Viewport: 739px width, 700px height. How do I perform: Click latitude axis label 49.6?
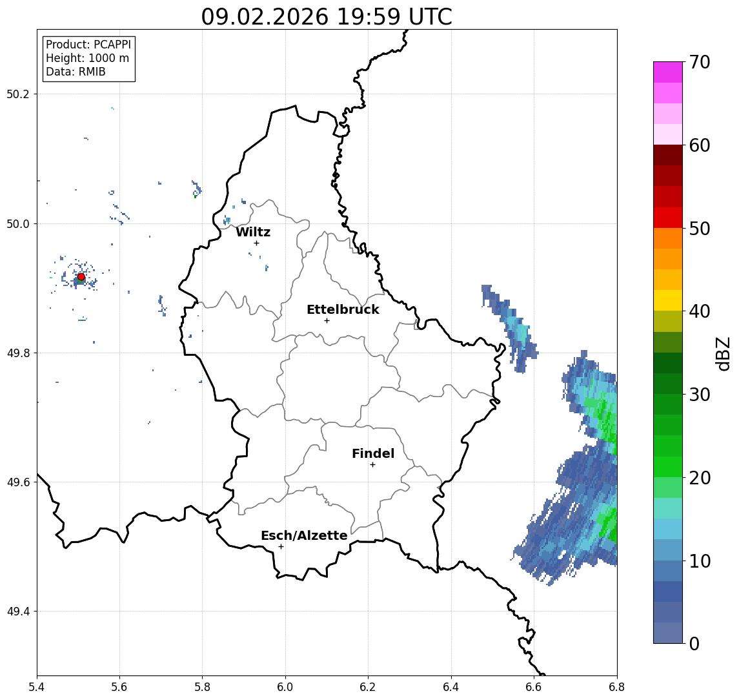pos(17,482)
